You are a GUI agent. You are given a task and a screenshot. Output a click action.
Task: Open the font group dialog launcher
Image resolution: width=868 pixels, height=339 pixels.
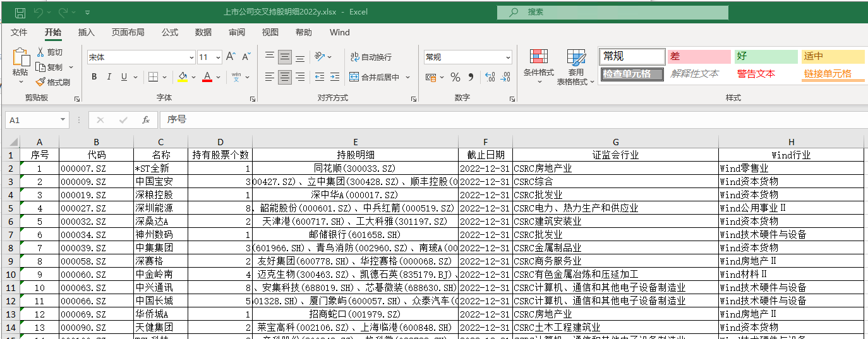(x=253, y=99)
